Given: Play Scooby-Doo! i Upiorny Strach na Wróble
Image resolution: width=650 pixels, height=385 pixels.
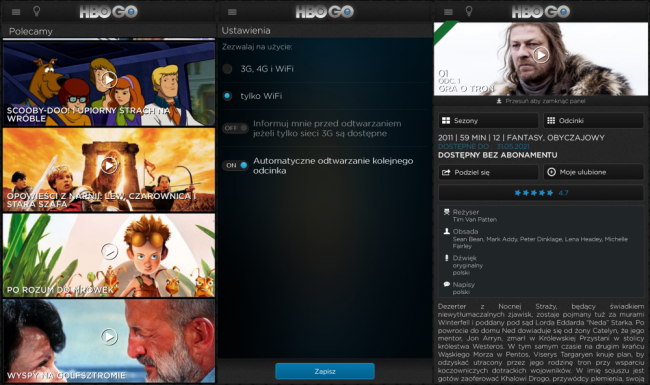Looking at the screenshot, I should (109, 79).
